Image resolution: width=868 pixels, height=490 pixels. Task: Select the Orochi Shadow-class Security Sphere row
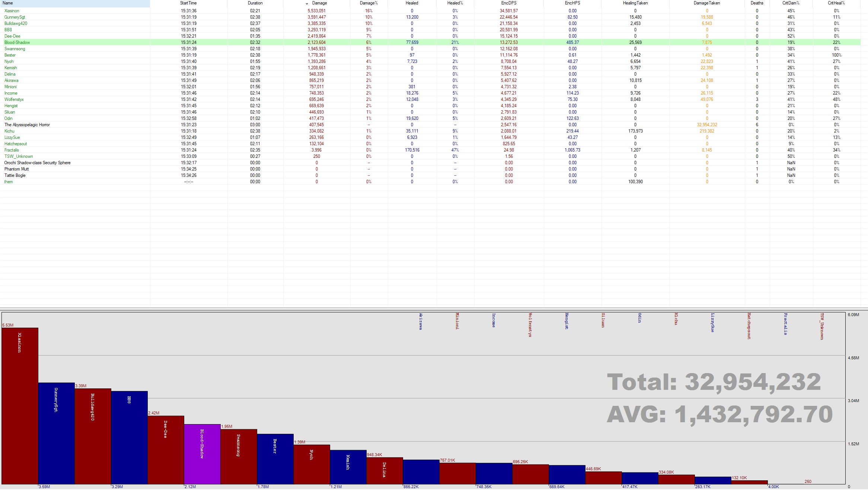(37, 163)
